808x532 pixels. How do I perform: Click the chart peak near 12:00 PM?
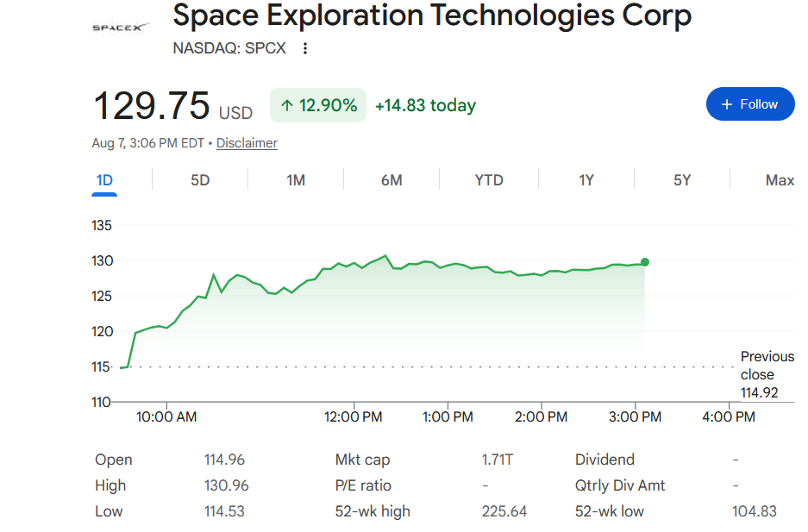point(385,255)
